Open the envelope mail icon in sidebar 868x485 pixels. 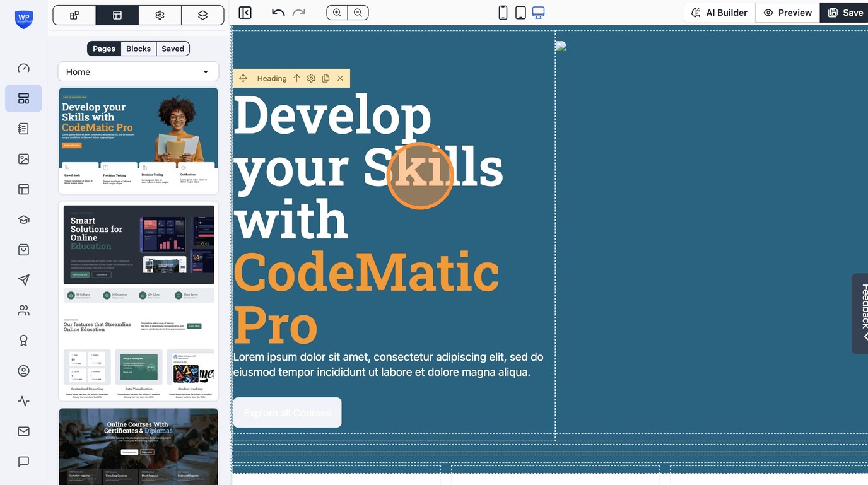click(x=23, y=431)
